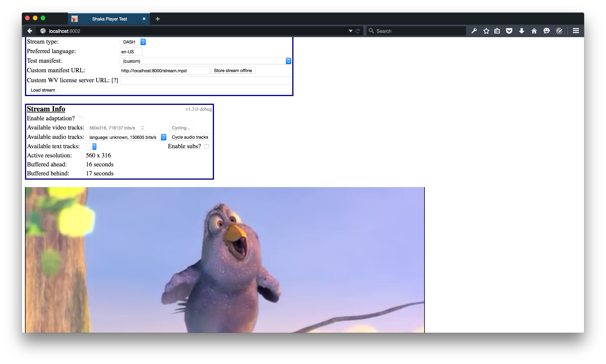Click the Shaka Player Test tab favicon

pos(75,19)
